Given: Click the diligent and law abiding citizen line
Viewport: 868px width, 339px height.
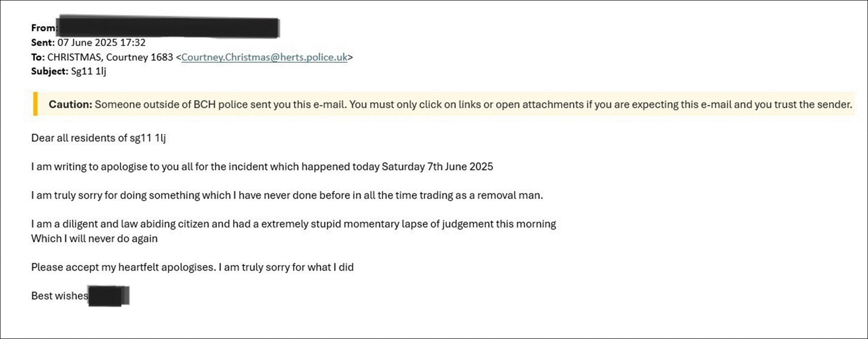Looking at the screenshot, I should coord(294,224).
